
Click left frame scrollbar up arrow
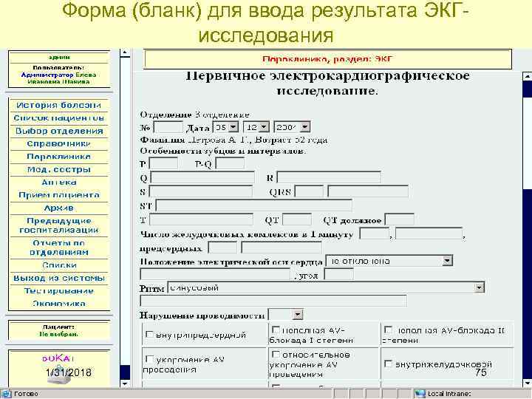125,53
